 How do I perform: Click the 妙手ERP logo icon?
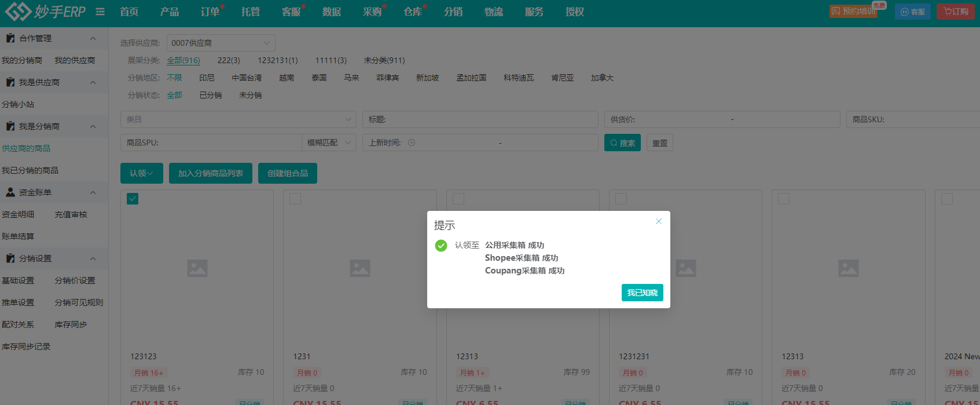(18, 11)
